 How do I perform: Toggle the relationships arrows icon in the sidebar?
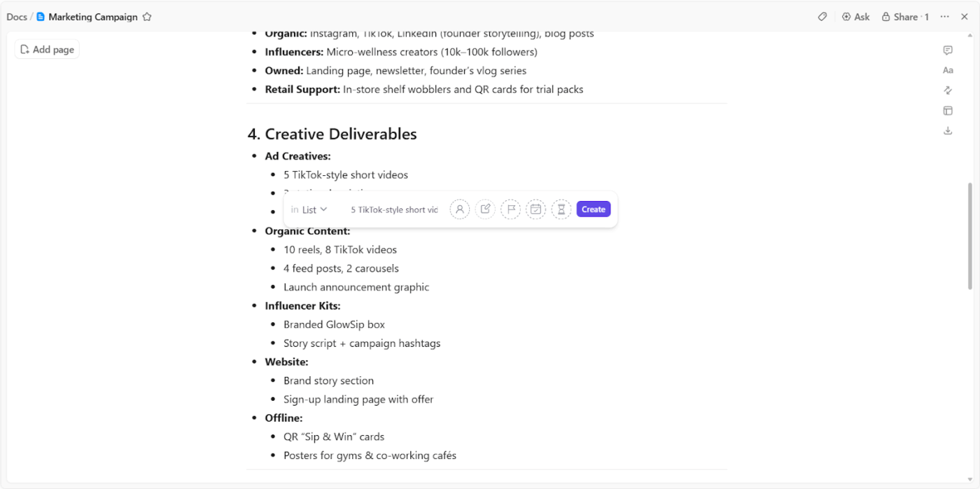coord(948,90)
